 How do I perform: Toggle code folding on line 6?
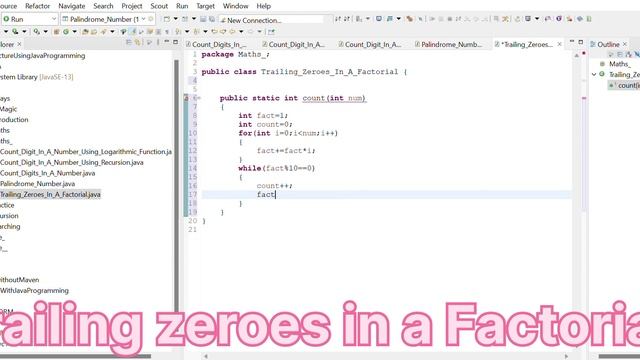tap(199, 98)
